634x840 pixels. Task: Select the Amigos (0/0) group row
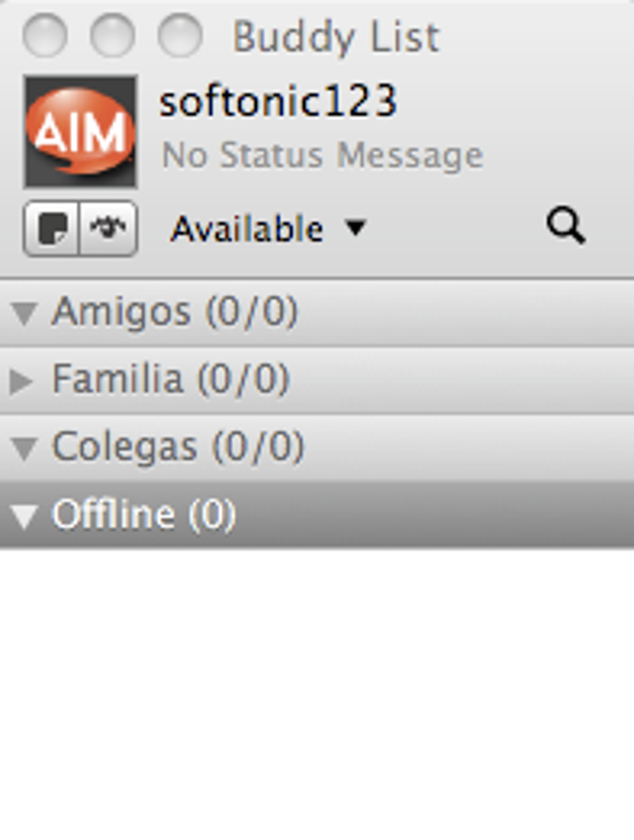pyautogui.click(x=317, y=313)
